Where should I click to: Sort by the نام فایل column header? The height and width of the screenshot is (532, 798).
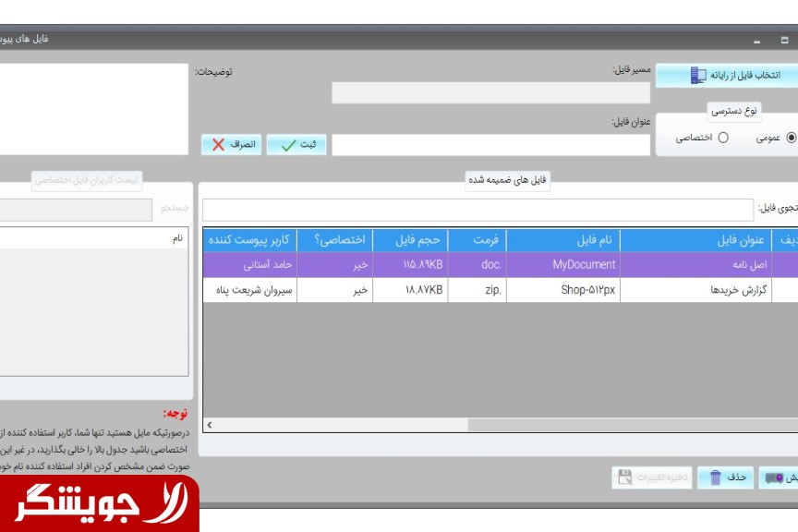click(562, 240)
